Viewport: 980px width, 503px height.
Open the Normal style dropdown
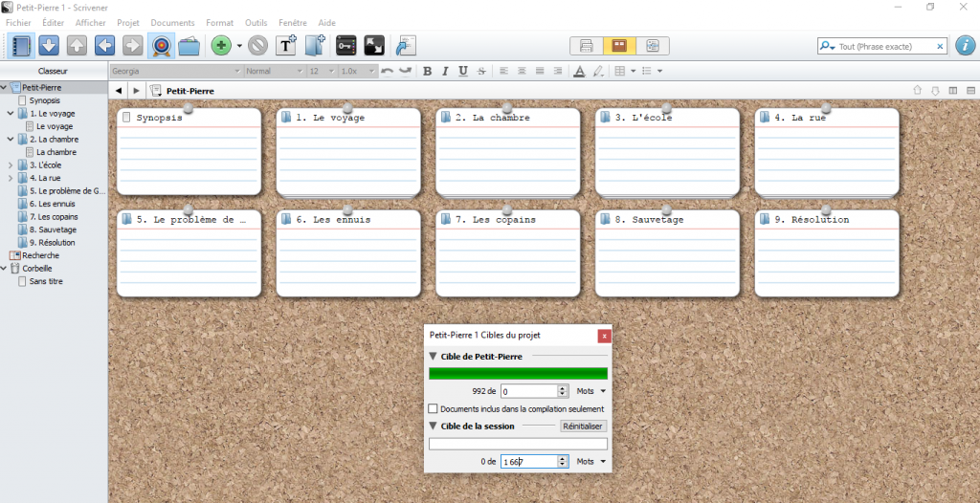tap(275, 71)
